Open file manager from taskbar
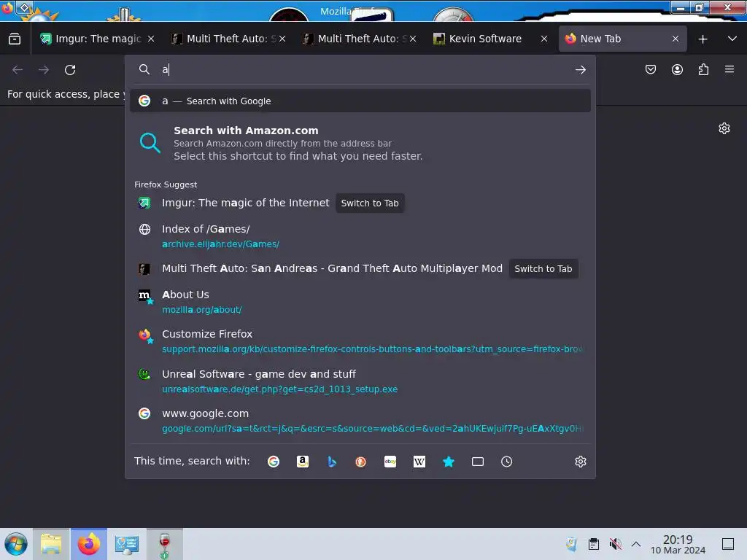Viewport: 747px width, 560px height. tap(51, 544)
